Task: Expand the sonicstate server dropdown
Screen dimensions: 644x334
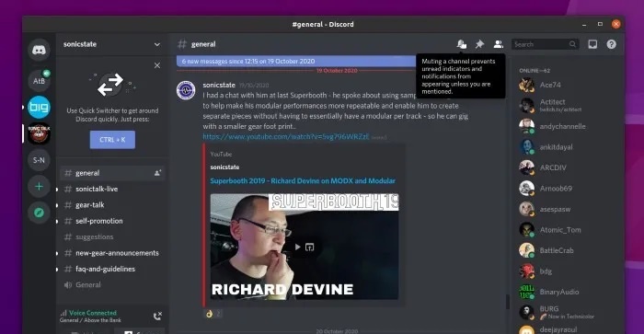Action: click(157, 44)
